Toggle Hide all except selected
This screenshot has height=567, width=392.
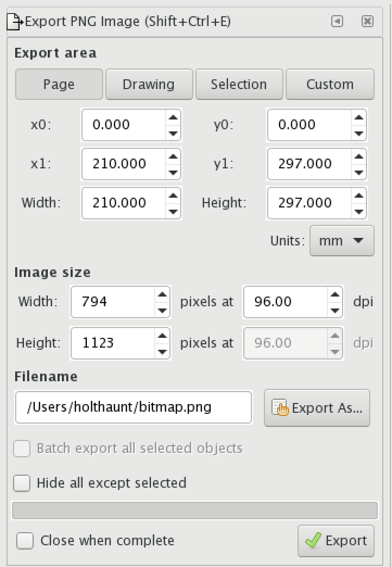(x=22, y=483)
